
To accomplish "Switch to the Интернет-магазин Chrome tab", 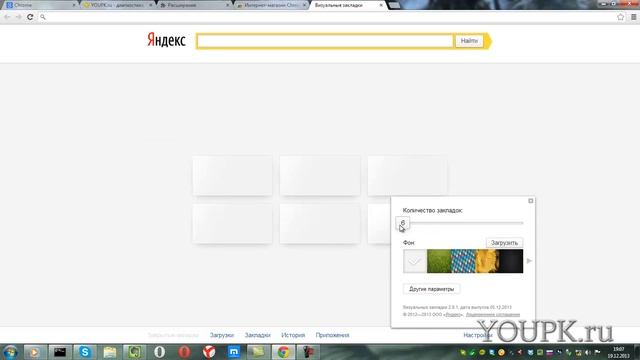I will 269,5.
